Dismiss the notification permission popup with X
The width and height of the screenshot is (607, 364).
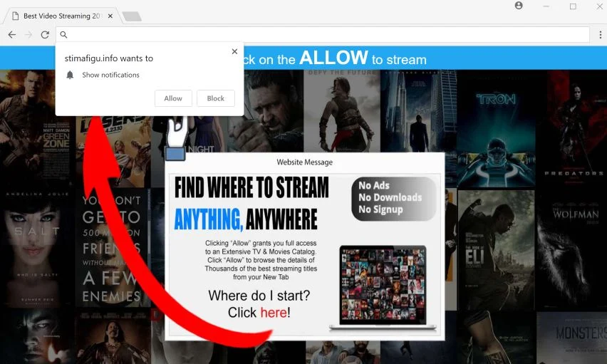coord(234,51)
